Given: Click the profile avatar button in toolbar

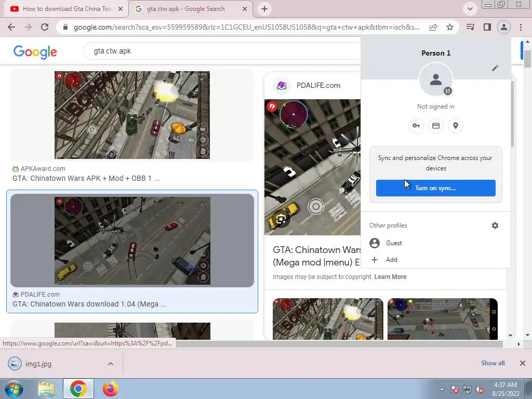Looking at the screenshot, I should tap(504, 27).
